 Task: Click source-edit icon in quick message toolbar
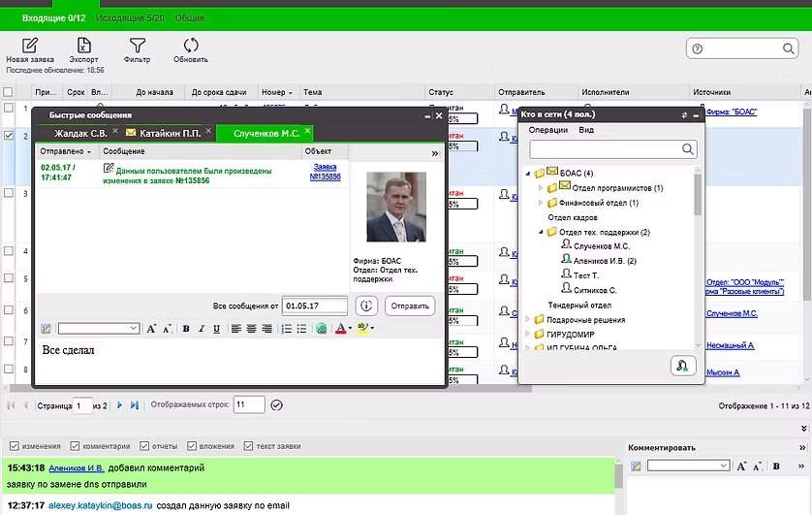47,329
